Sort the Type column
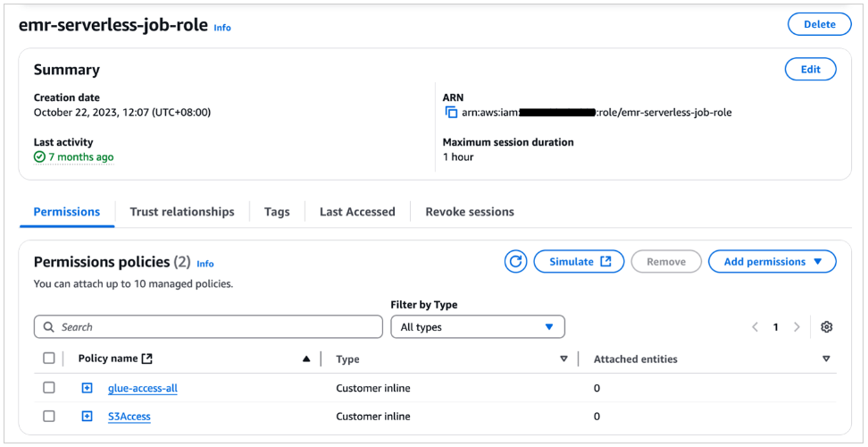Viewport: 868px width, 447px height. [x=563, y=359]
